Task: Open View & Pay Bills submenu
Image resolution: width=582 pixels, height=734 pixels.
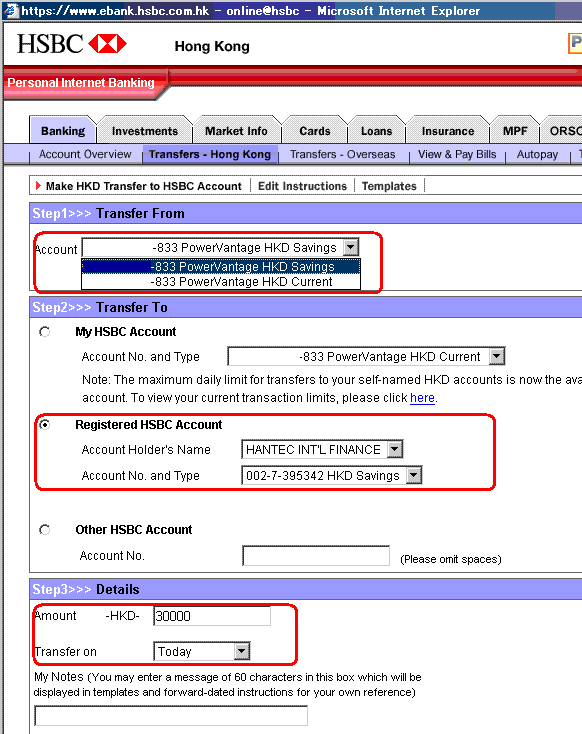Action: click(x=457, y=154)
